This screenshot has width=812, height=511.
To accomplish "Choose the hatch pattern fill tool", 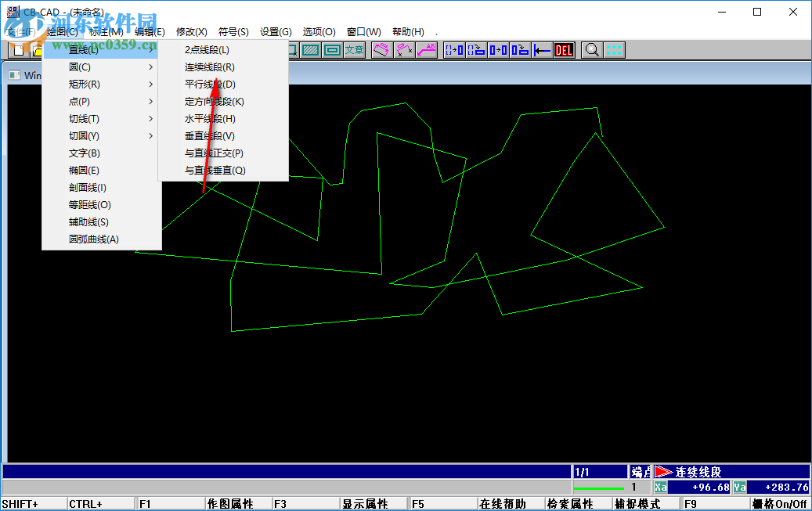I will 309,50.
